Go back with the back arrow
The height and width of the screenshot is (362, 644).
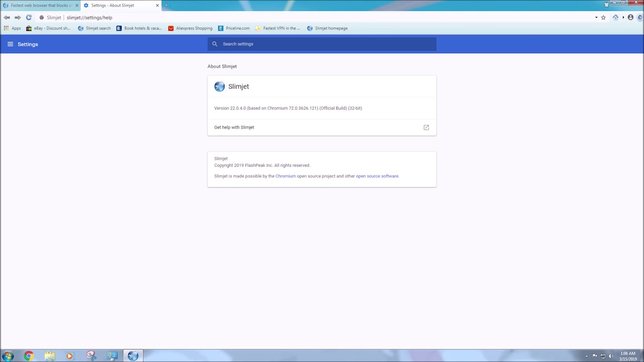coord(7,18)
